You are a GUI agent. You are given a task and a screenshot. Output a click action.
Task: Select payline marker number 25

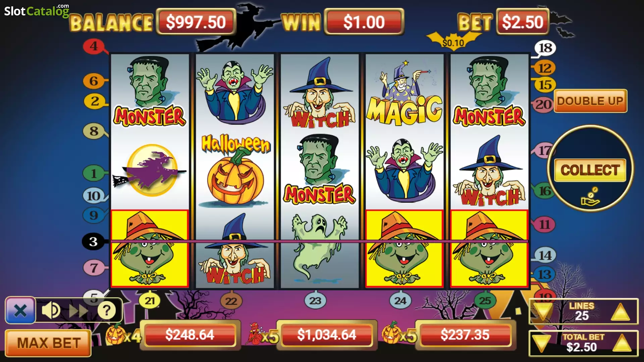pos(485,301)
